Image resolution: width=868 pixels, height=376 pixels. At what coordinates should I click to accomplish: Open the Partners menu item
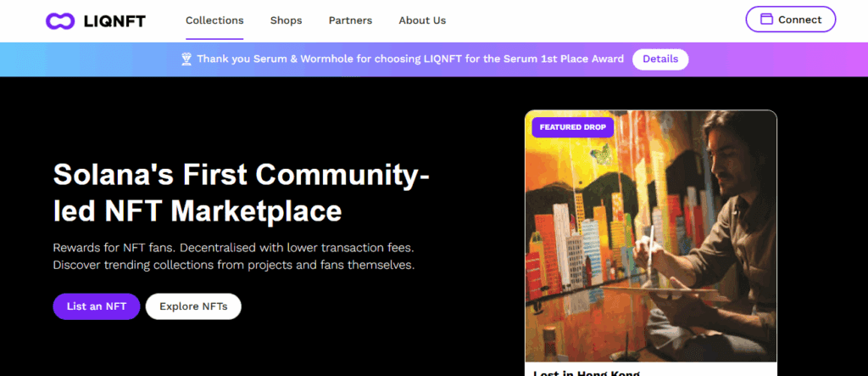350,20
